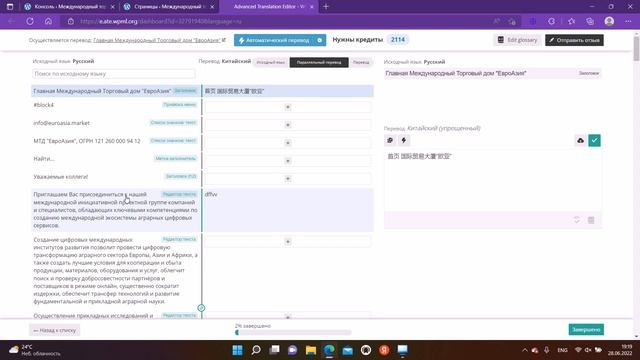Add translation for Уважаемые коллеги! row
Screen dimensions: 640x360
point(288,179)
